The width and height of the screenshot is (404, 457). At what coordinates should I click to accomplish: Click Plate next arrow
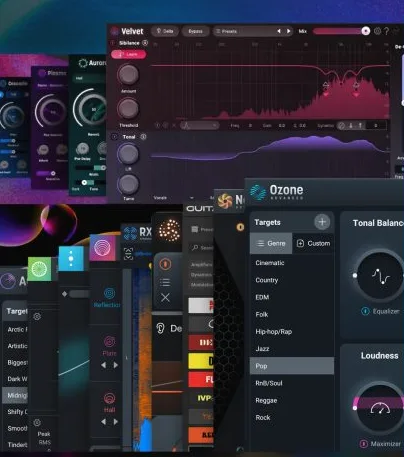116,365
